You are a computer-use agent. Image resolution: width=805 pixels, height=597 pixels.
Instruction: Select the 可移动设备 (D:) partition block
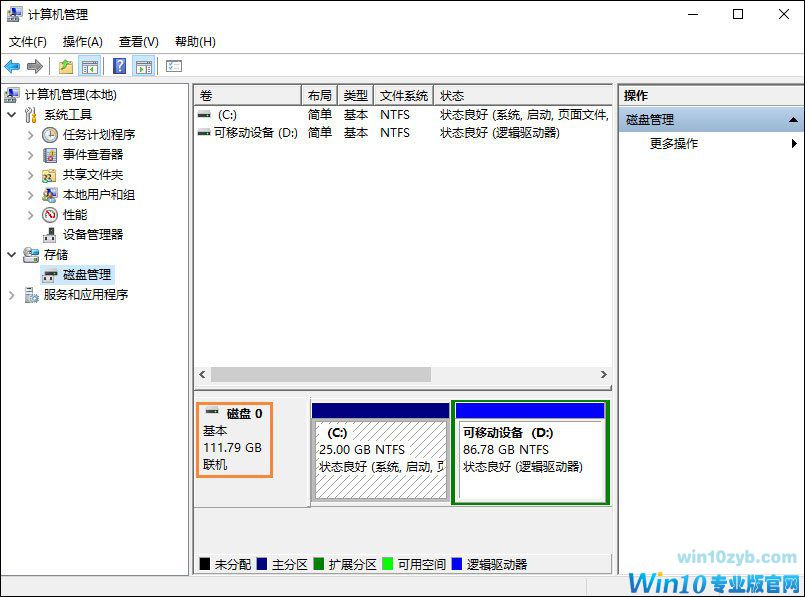(x=530, y=452)
